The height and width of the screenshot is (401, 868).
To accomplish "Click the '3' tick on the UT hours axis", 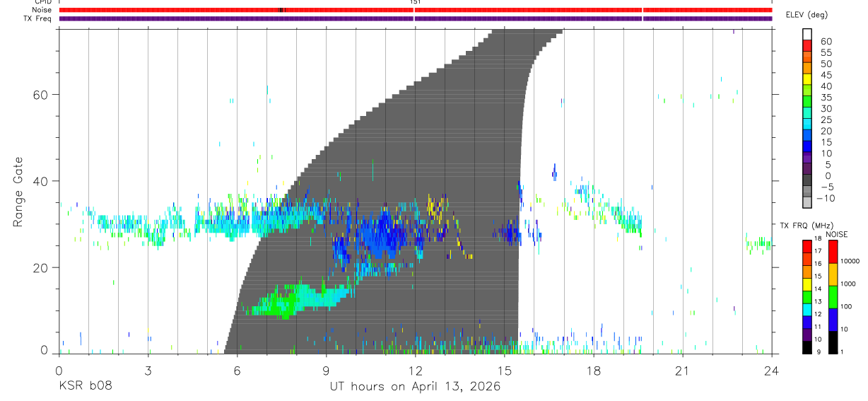I will pos(148,370).
